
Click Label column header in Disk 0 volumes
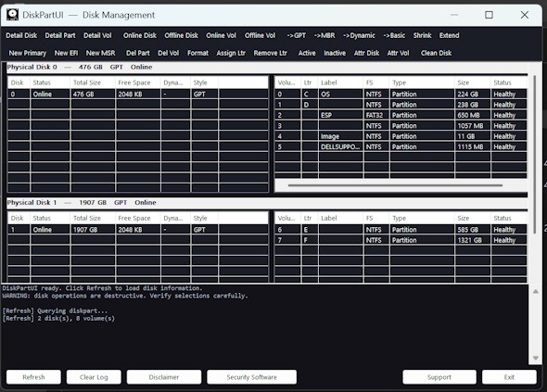point(340,82)
